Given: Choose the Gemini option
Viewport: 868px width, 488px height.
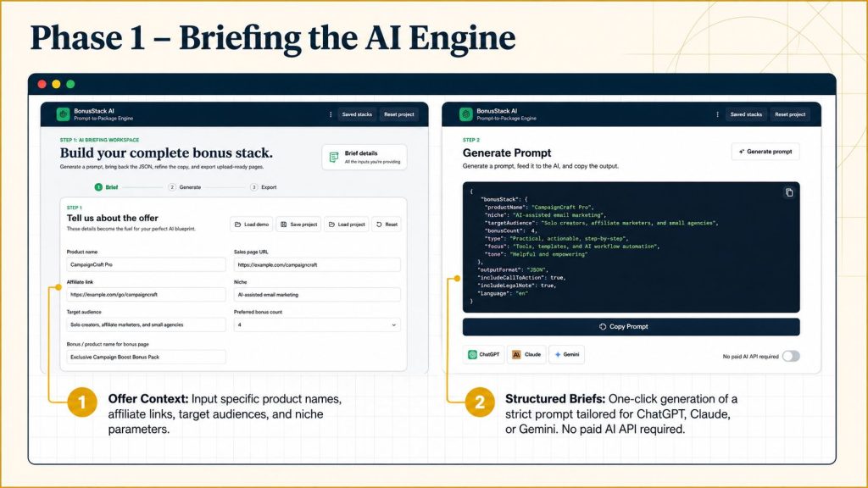Looking at the screenshot, I should click(566, 355).
